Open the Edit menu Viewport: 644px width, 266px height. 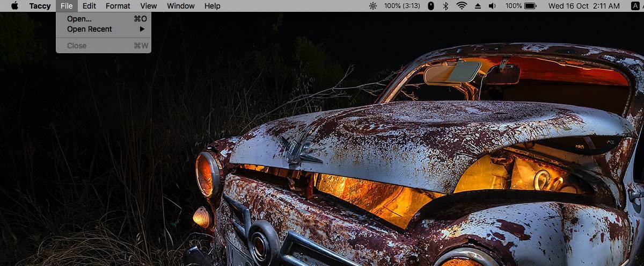[x=89, y=6]
